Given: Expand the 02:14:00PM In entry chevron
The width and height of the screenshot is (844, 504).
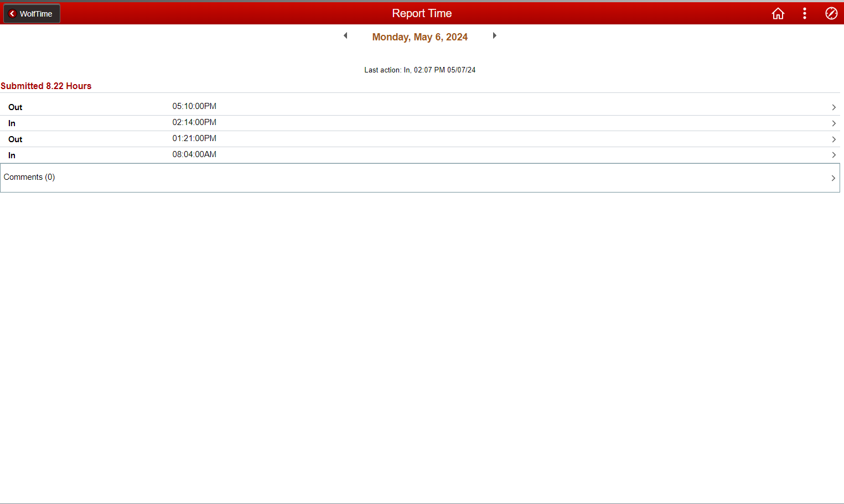Looking at the screenshot, I should pyautogui.click(x=833, y=123).
